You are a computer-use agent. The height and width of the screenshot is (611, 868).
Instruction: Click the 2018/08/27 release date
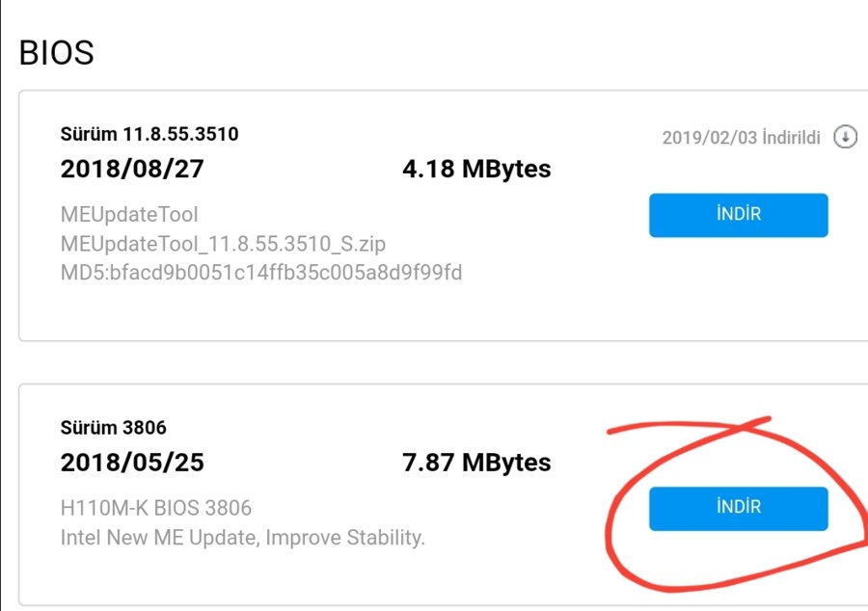coord(132,169)
